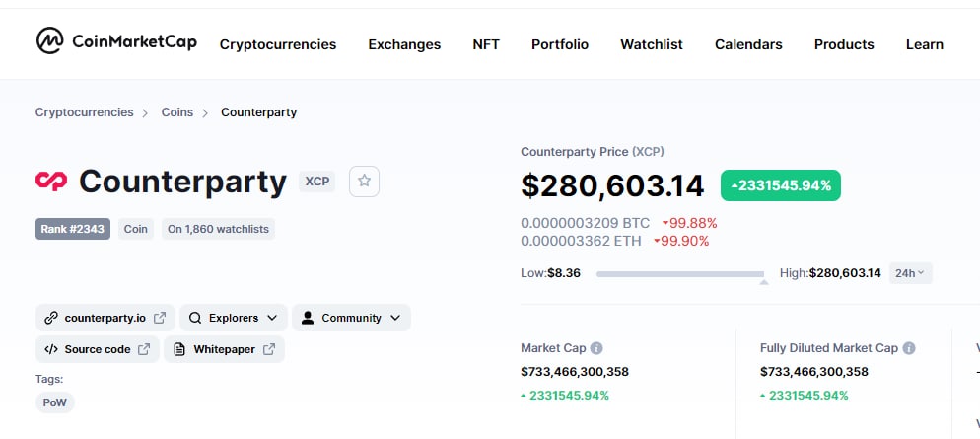The image size is (980, 439).
Task: Open the Calendars menu
Action: tap(748, 44)
